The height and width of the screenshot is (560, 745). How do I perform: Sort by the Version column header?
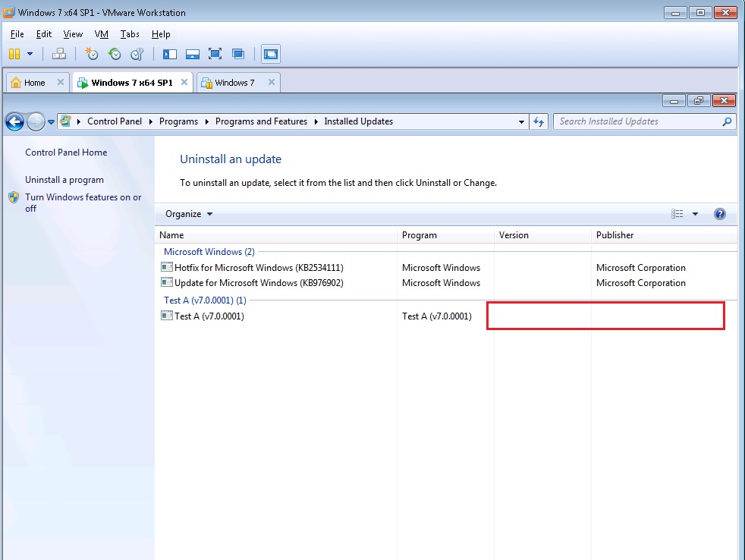[x=542, y=234]
